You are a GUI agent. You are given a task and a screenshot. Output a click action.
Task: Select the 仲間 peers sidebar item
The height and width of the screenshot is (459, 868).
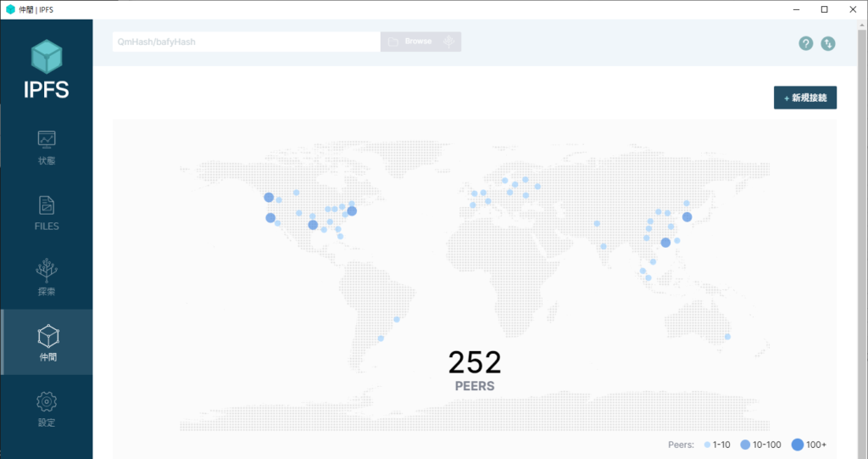point(47,343)
